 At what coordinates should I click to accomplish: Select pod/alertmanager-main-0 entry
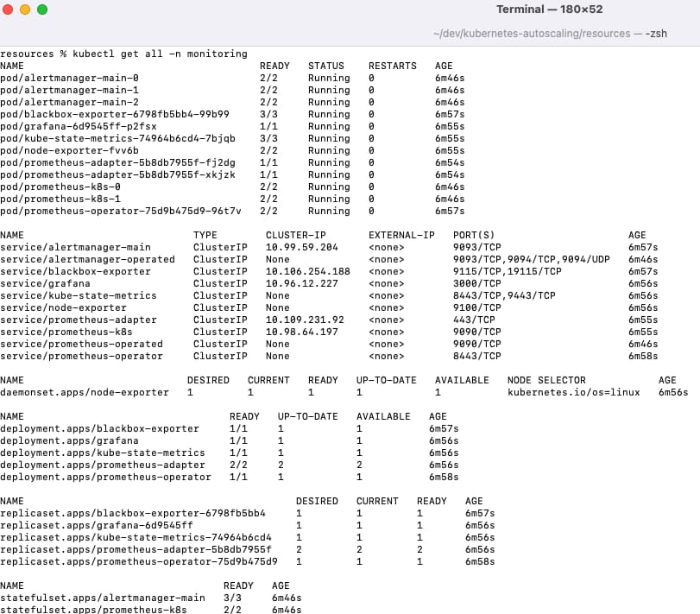69,78
